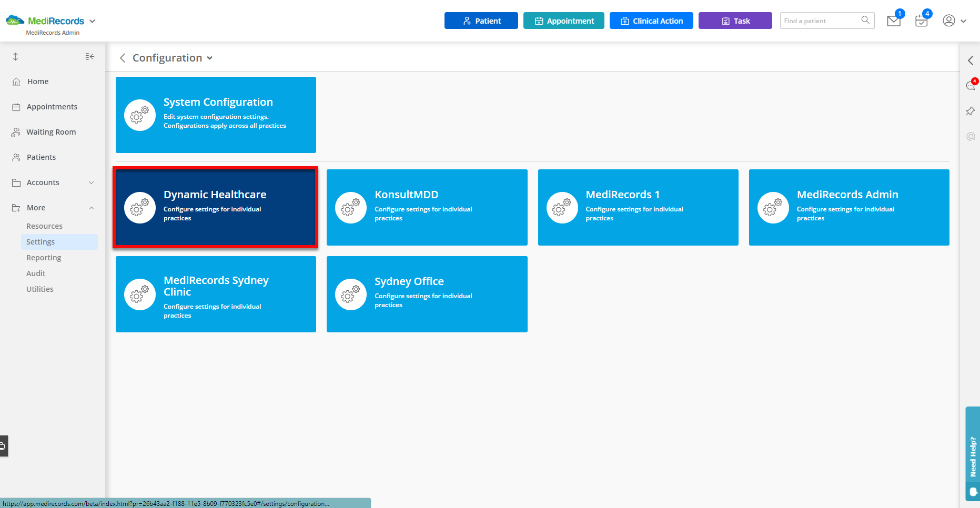
Task: Open MediRecords Admin practice settings
Action: coord(849,207)
